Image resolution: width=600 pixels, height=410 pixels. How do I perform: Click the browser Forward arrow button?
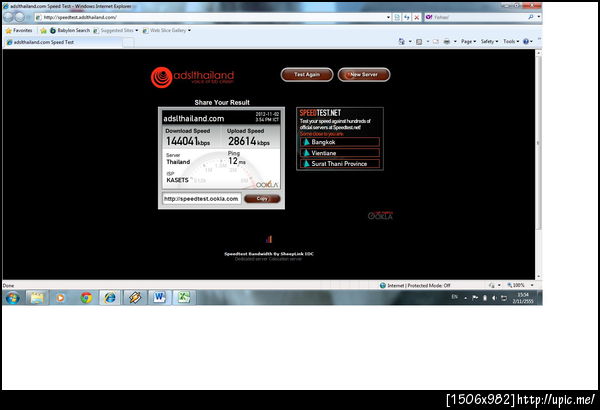click(x=20, y=17)
